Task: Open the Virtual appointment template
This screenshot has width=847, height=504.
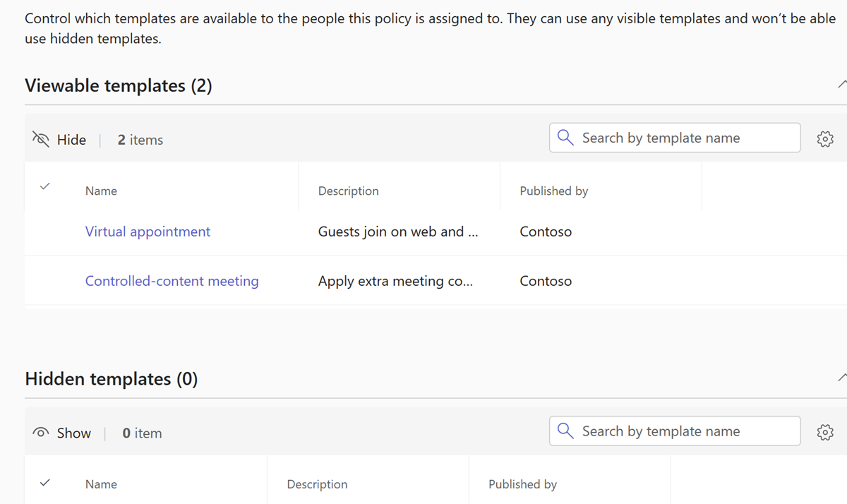Action: tap(148, 232)
